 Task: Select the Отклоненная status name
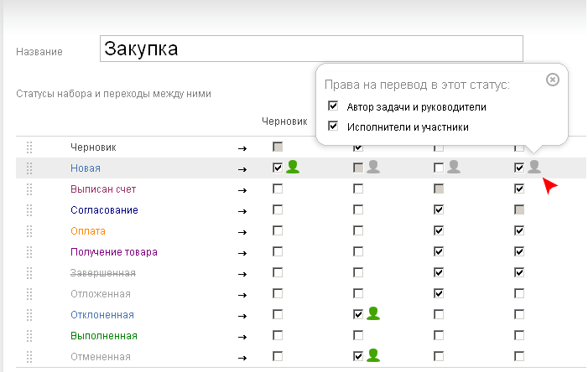[x=102, y=315]
